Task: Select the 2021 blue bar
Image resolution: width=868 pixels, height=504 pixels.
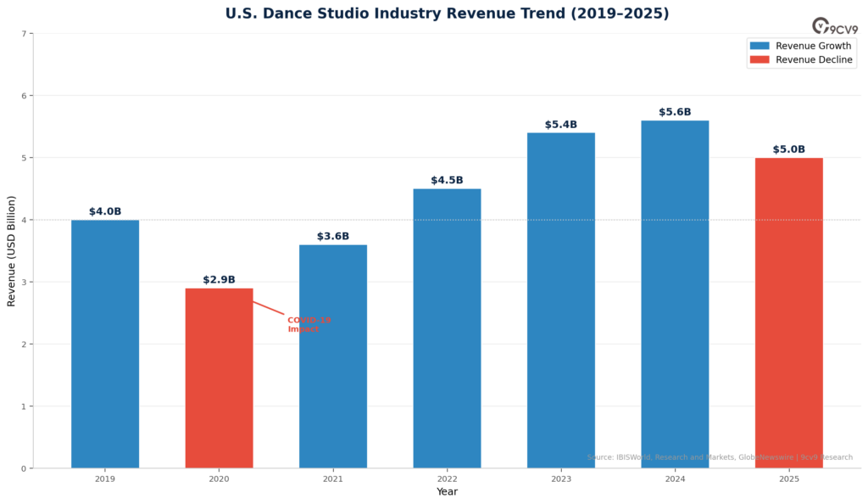Action: (333, 356)
